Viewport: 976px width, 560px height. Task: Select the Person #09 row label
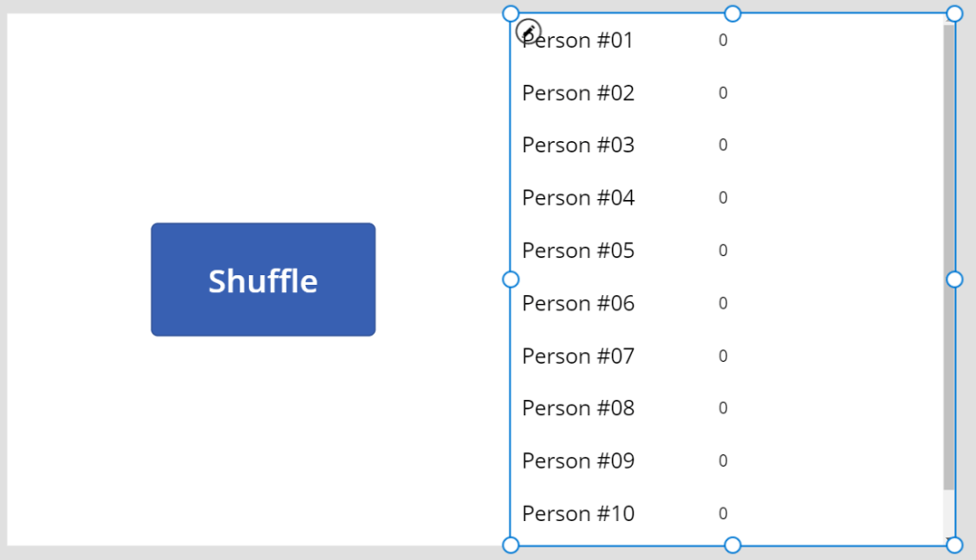click(578, 461)
